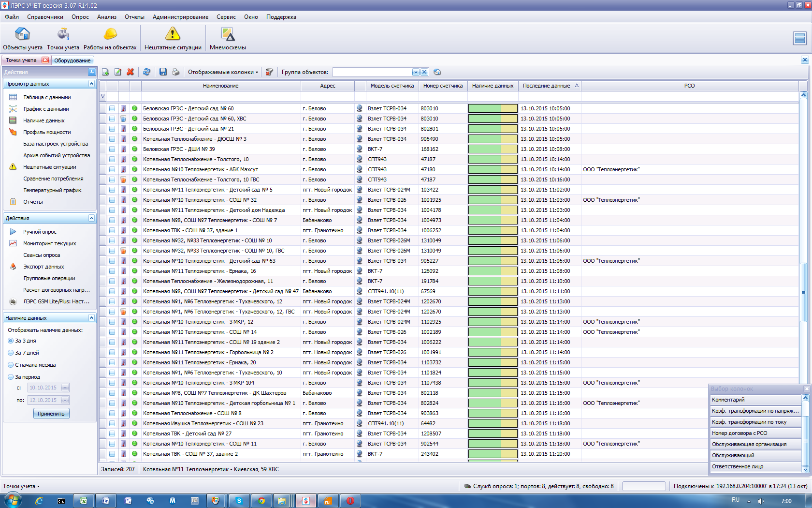Collapse Наличие данных section

pos(91,318)
